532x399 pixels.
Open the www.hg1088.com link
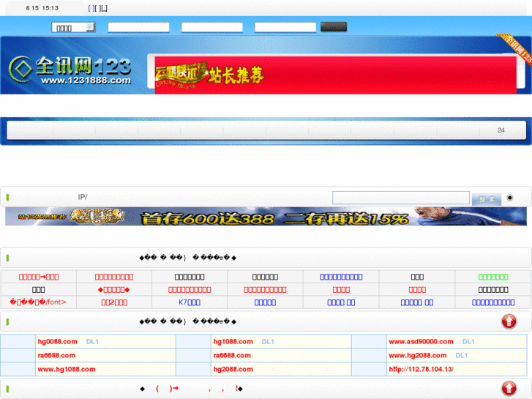click(67, 369)
